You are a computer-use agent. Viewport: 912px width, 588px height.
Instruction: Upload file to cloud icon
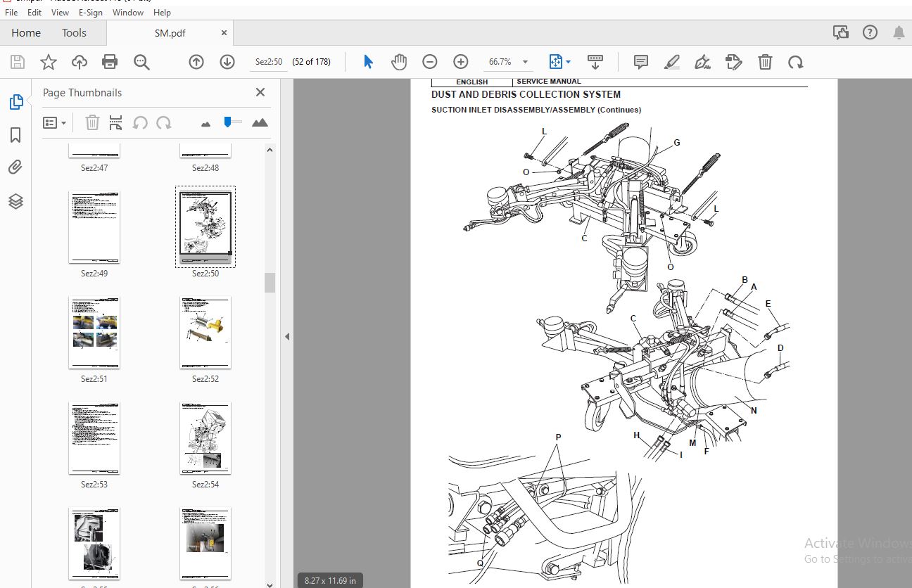click(x=80, y=62)
